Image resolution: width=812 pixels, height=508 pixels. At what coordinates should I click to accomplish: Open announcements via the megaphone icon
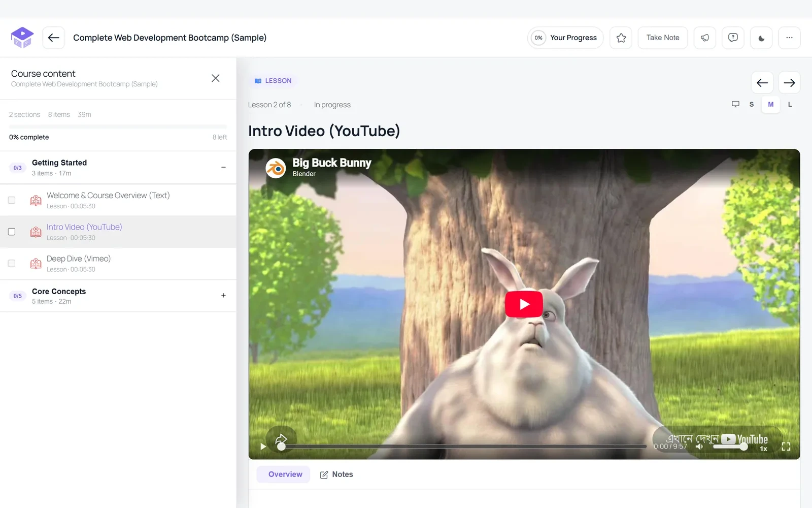pyautogui.click(x=705, y=38)
